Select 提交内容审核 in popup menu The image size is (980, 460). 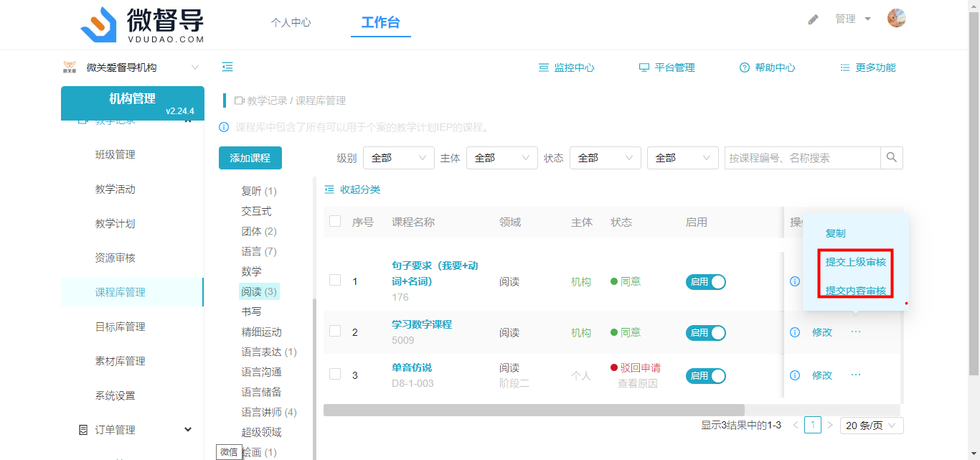click(x=855, y=291)
